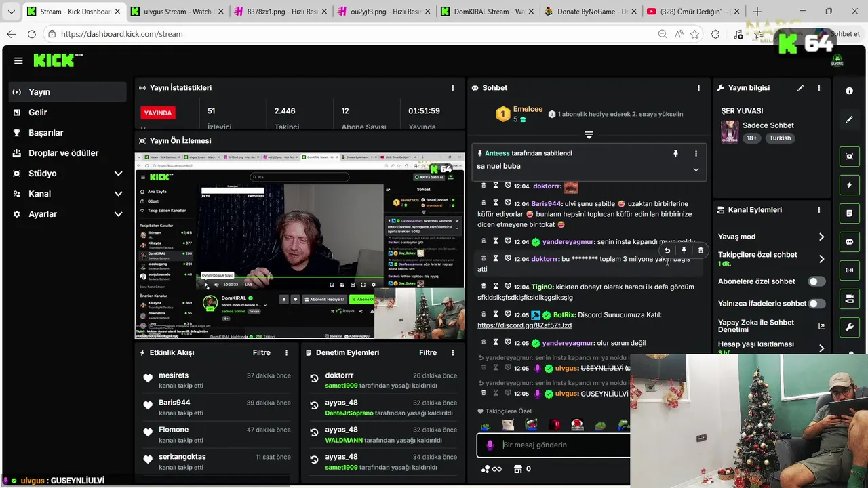
Task: Click the shop icon showing 0 below chat
Action: 522,469
